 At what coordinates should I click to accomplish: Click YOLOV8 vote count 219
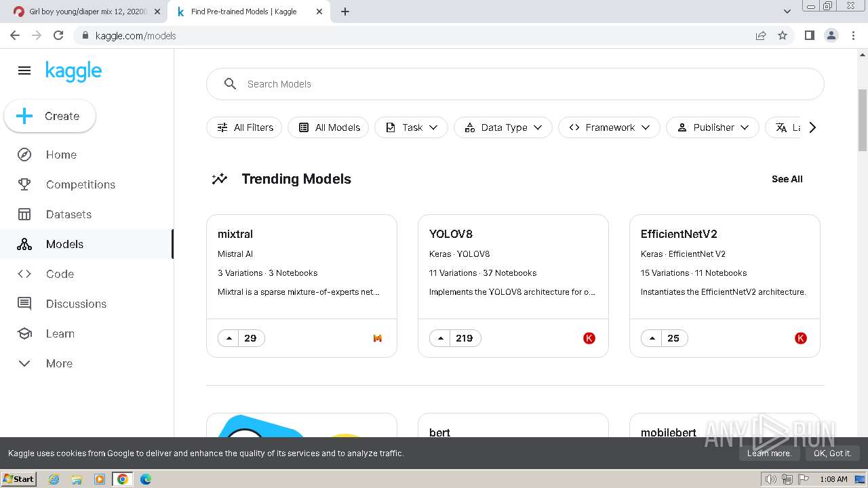(465, 338)
